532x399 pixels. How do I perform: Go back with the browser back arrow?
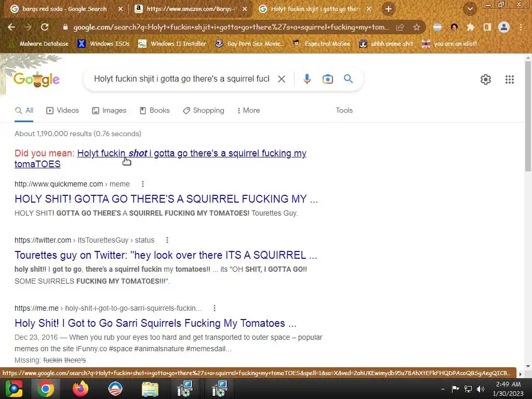pyautogui.click(x=11, y=27)
